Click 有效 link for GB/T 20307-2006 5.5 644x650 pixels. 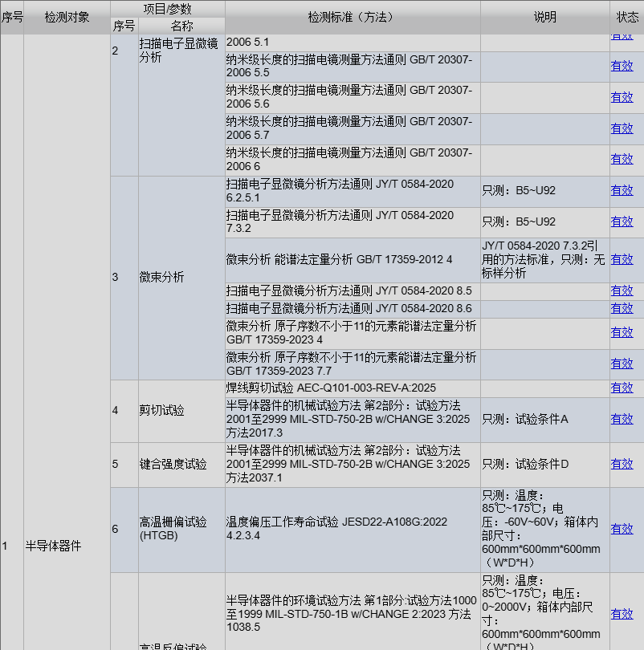(x=622, y=67)
